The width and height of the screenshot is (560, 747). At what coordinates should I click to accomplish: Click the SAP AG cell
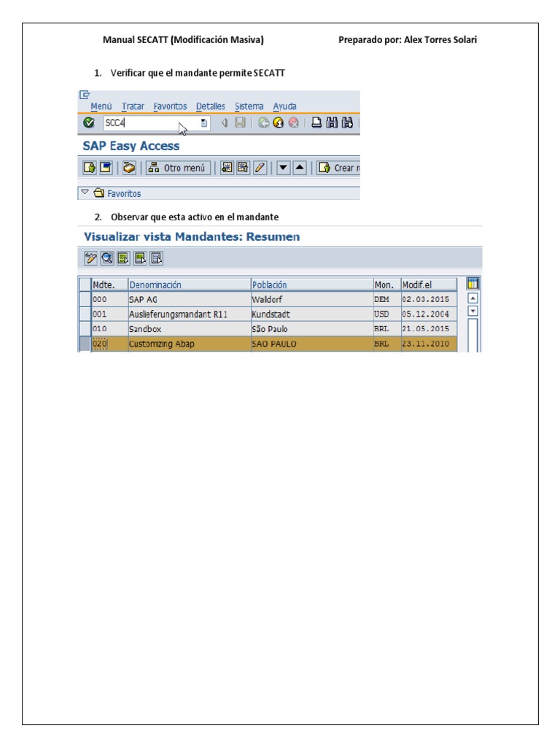[190, 299]
